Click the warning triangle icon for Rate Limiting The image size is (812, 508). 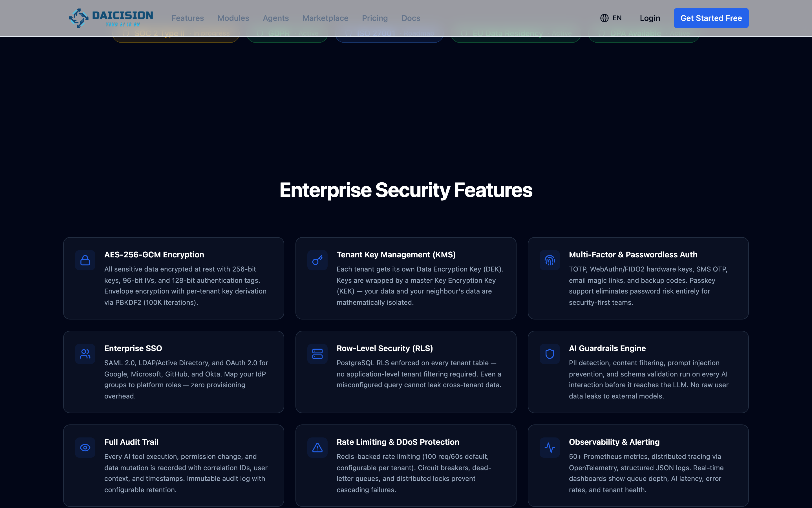click(317, 448)
